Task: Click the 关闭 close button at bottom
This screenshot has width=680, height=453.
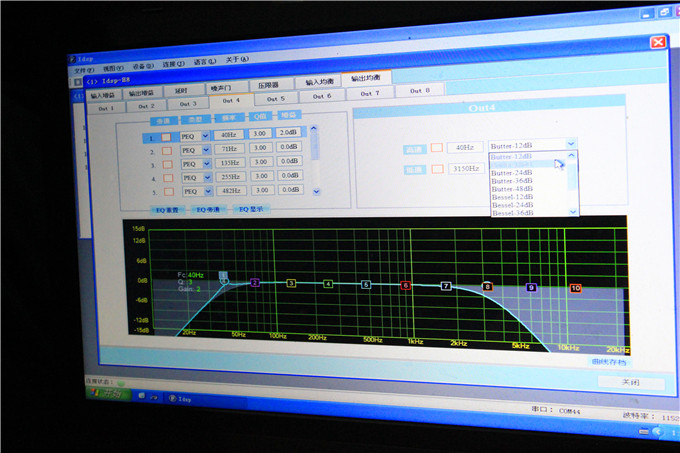Action: tap(631, 382)
